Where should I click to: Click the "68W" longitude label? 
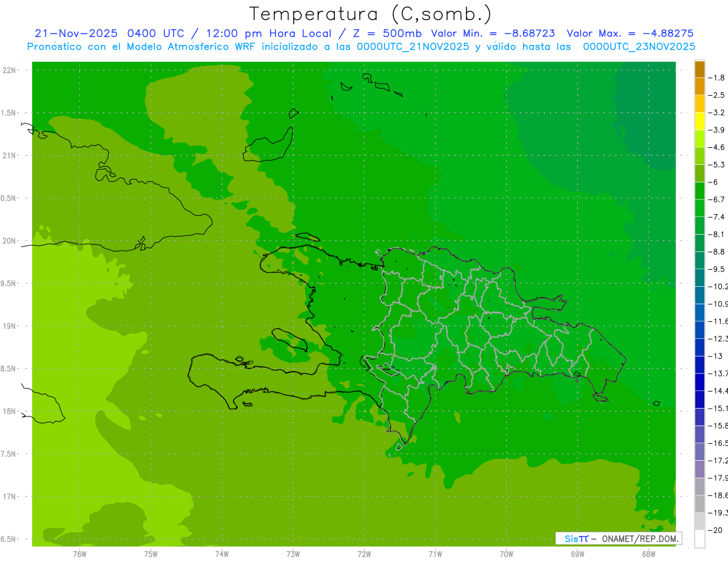pos(649,554)
